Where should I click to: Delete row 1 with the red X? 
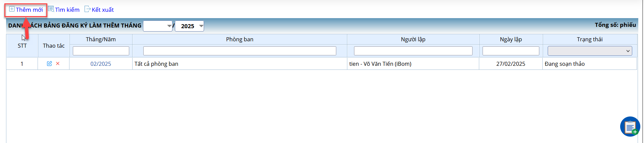[x=58, y=63]
